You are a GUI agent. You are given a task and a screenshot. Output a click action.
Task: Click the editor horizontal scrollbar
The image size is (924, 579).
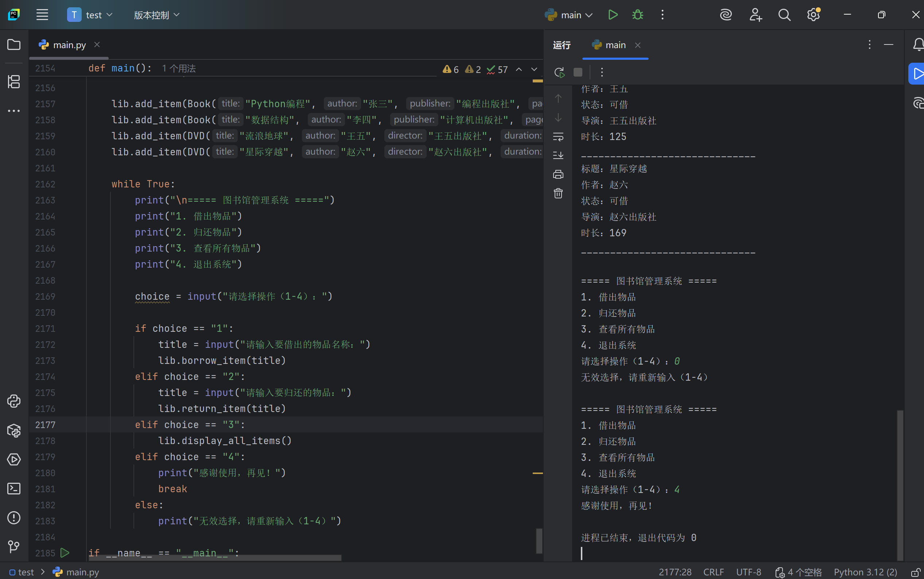click(x=214, y=557)
